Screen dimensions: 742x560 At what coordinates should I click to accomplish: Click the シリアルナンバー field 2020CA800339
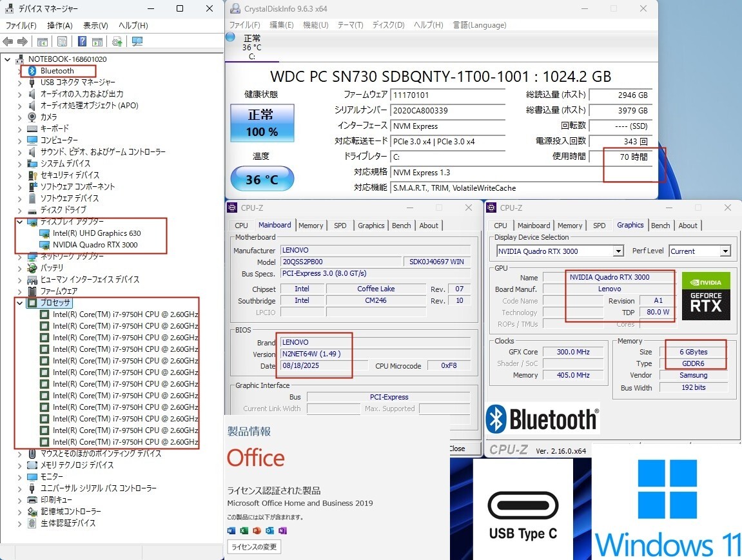point(447,111)
